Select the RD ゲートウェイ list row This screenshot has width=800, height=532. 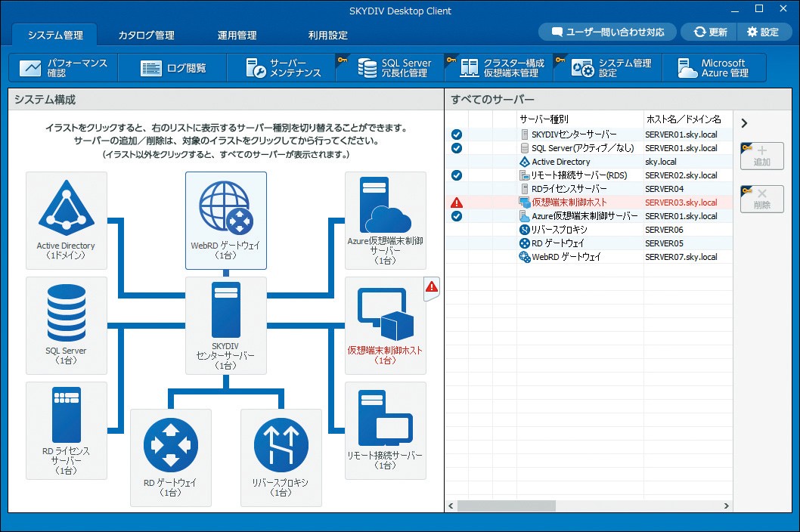589,243
